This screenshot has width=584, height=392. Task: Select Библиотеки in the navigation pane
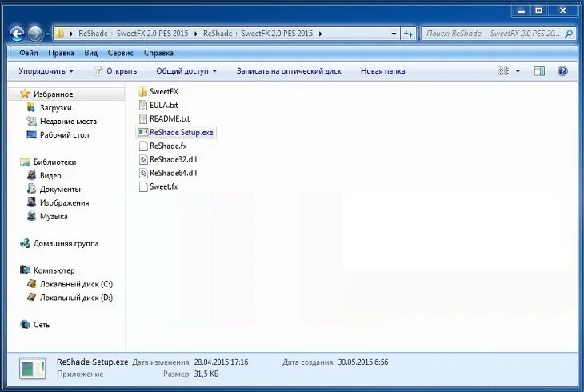tap(54, 162)
